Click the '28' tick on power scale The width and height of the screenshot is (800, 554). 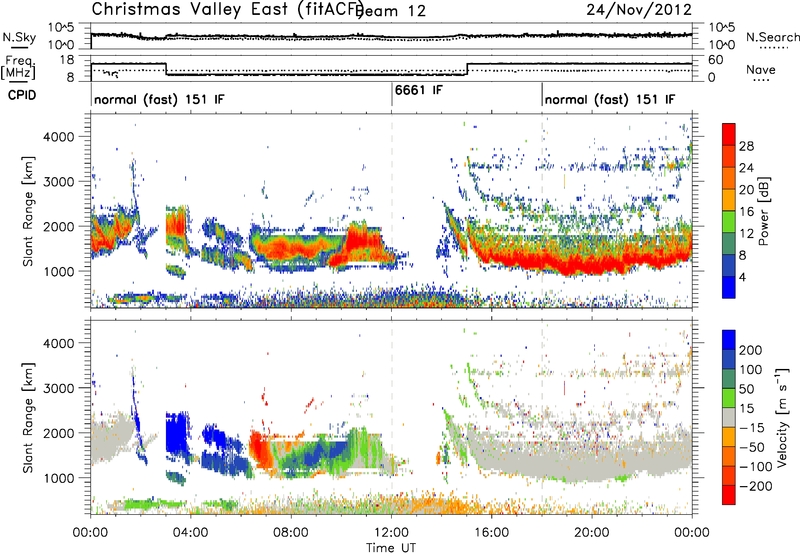click(746, 146)
